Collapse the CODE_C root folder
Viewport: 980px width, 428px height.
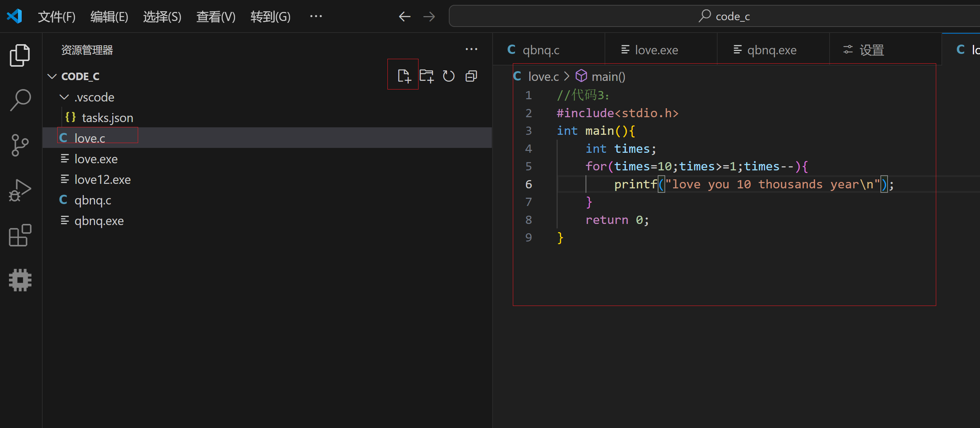[x=52, y=76]
